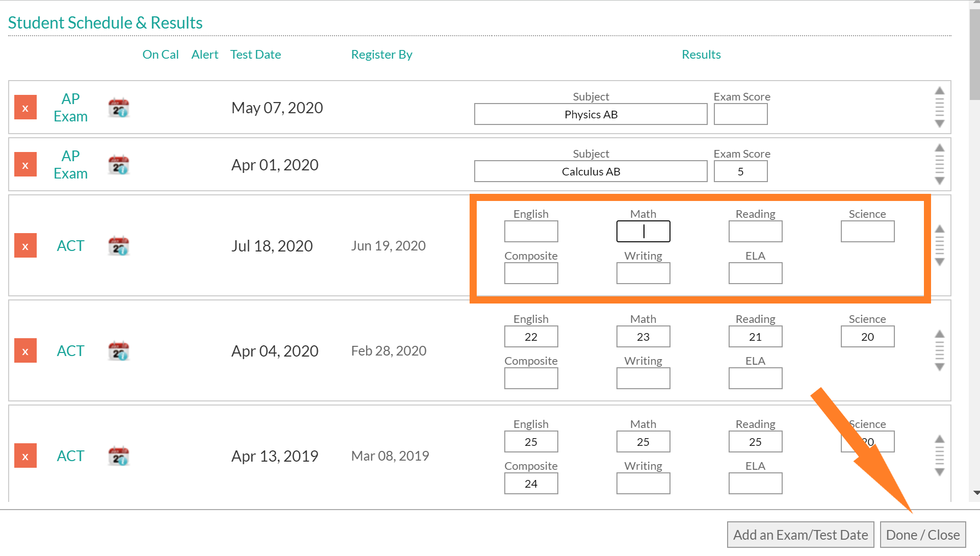Screen dimensions: 980x556
Task: Move the Apr 13, 2019 ACT row up
Action: click(x=940, y=439)
